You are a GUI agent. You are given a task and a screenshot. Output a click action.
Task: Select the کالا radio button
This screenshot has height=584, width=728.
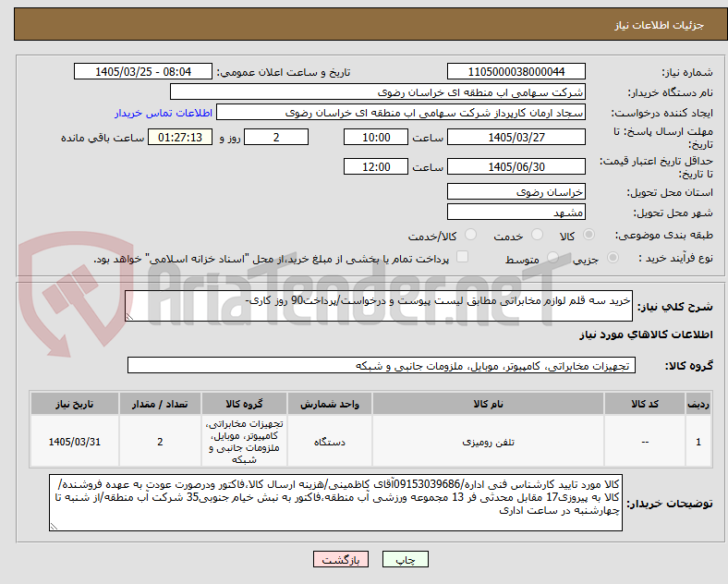pos(588,235)
